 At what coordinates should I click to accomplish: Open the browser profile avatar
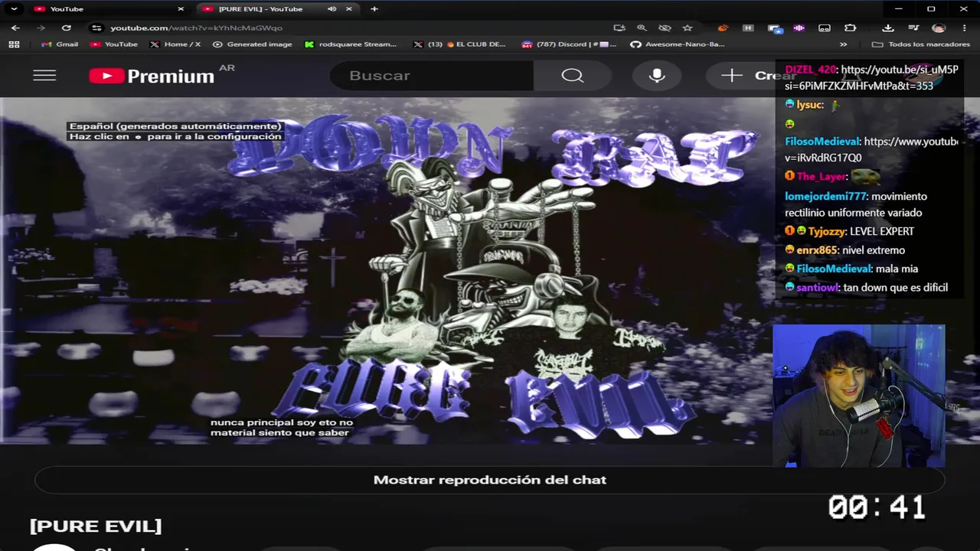(939, 28)
